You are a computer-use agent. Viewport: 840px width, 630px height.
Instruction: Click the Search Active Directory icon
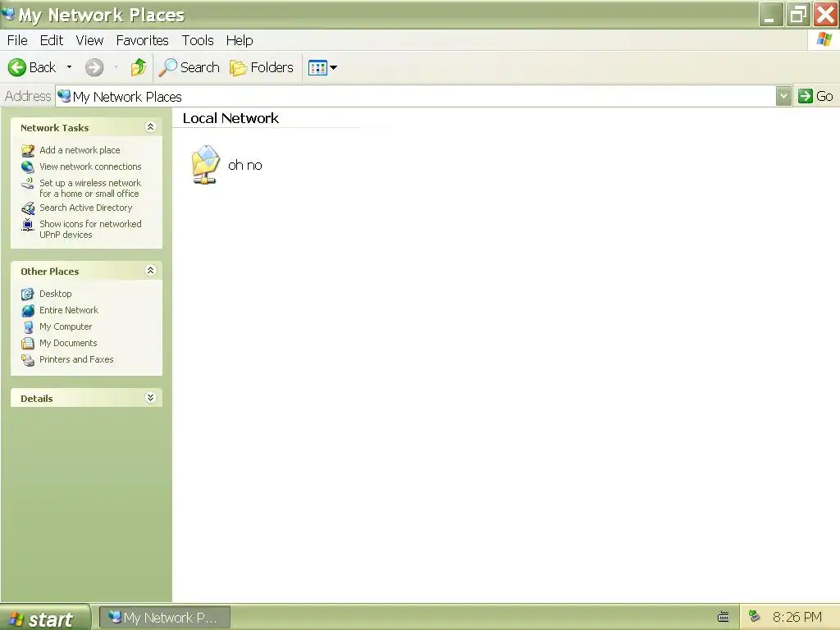tap(28, 208)
